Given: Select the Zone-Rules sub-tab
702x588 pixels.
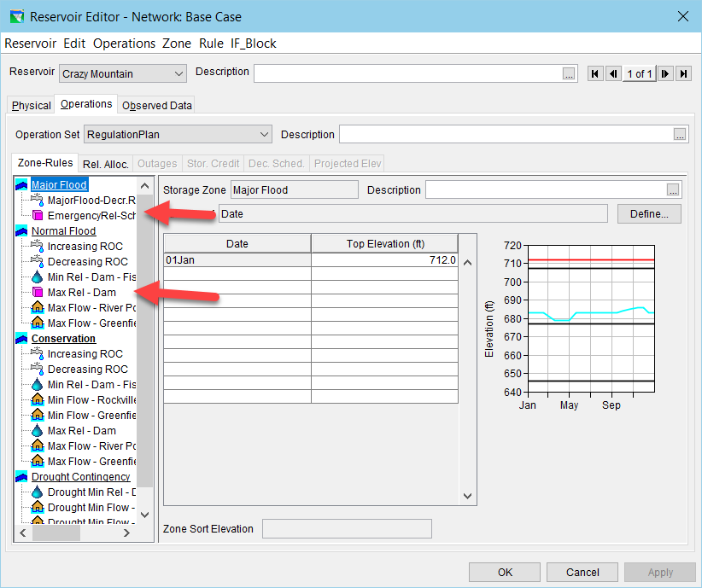Looking at the screenshot, I should 45,163.
